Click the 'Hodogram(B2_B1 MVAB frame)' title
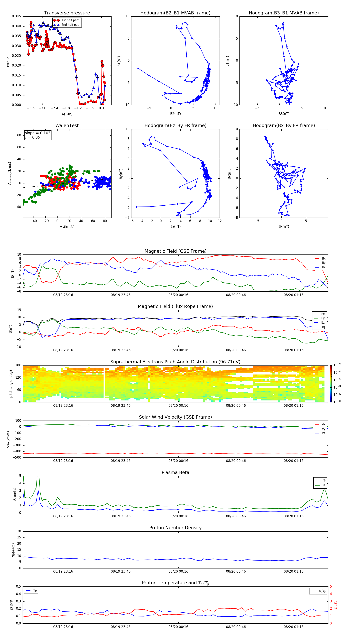Image resolution: width=351 pixels, height=644 pixels. (x=175, y=13)
